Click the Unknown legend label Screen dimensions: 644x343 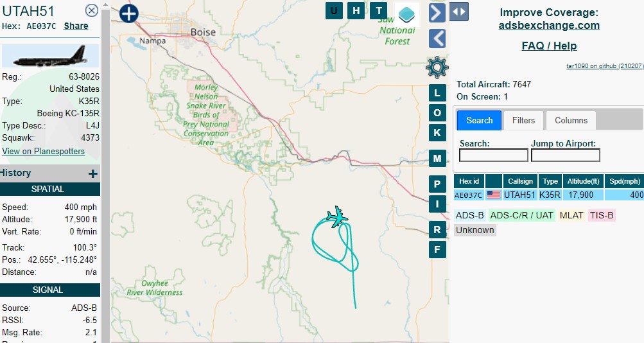coord(474,230)
